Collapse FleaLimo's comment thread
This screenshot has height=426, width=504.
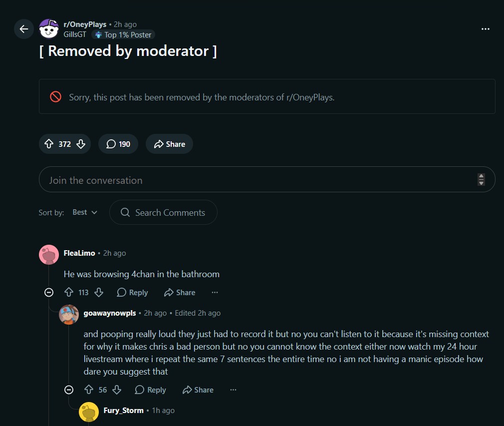49,292
